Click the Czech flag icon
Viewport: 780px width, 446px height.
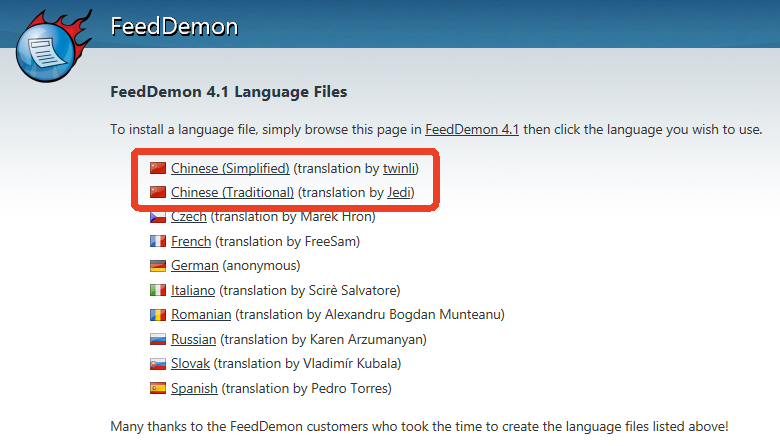click(x=157, y=217)
